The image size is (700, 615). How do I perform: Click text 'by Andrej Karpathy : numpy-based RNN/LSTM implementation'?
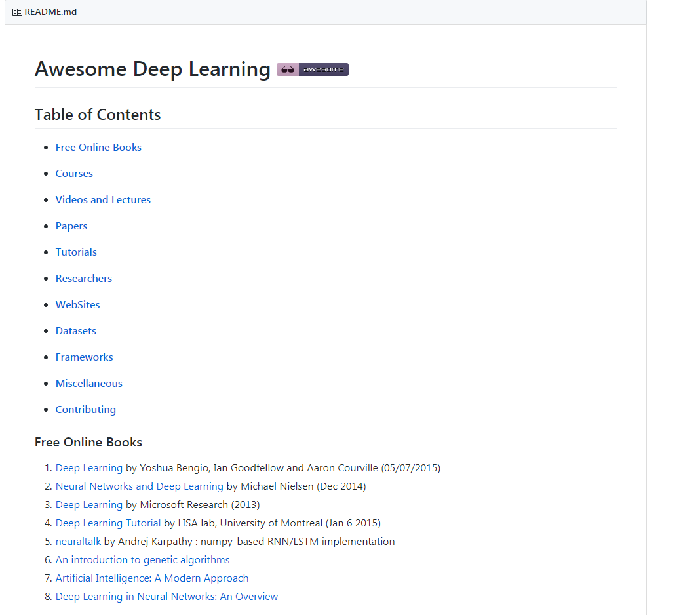click(x=250, y=542)
